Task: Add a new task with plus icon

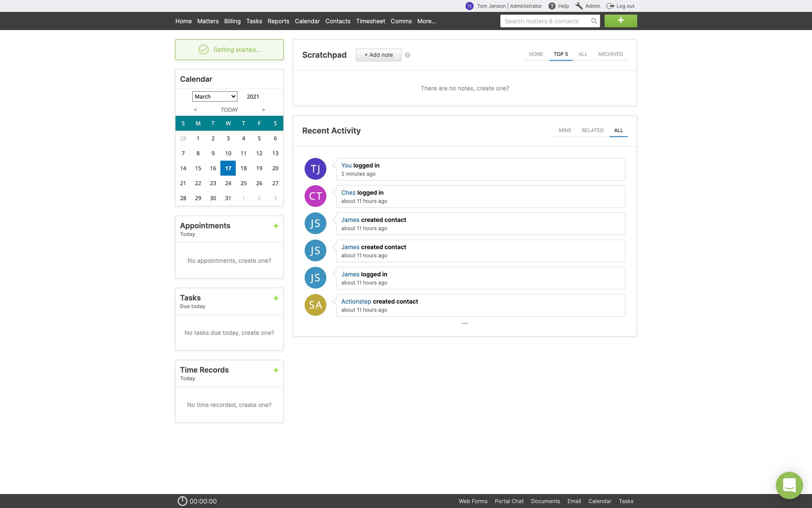Action: pyautogui.click(x=275, y=298)
